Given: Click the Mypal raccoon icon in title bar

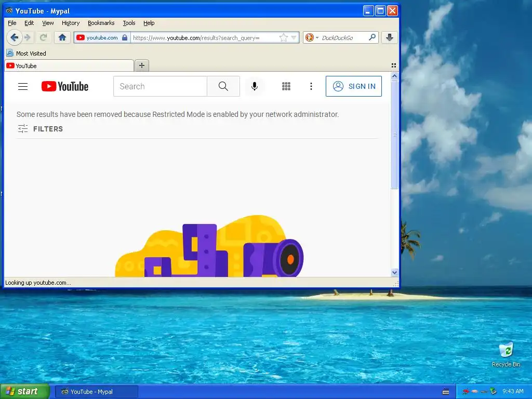Looking at the screenshot, I should coord(9,10).
